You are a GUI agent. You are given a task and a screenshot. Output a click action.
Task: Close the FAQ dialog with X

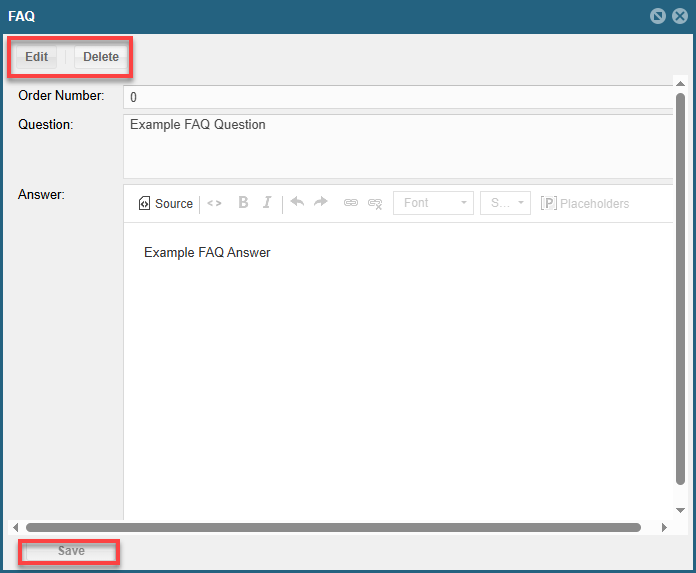coord(680,16)
